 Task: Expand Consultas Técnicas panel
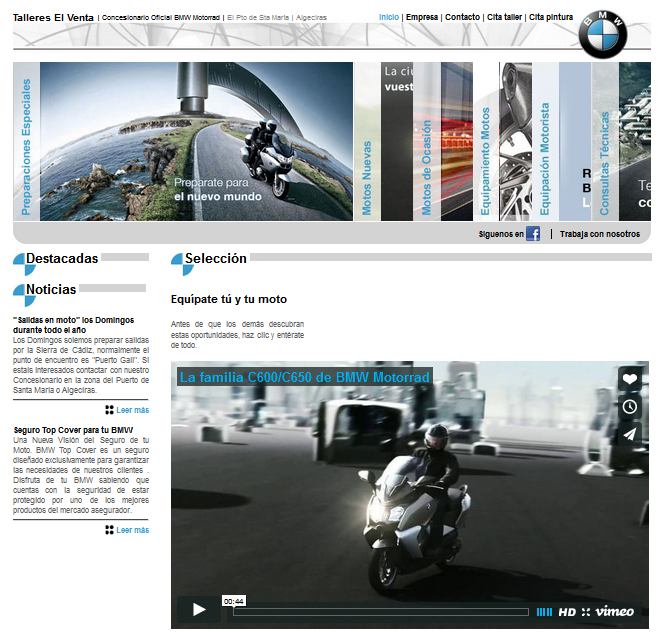point(605,141)
